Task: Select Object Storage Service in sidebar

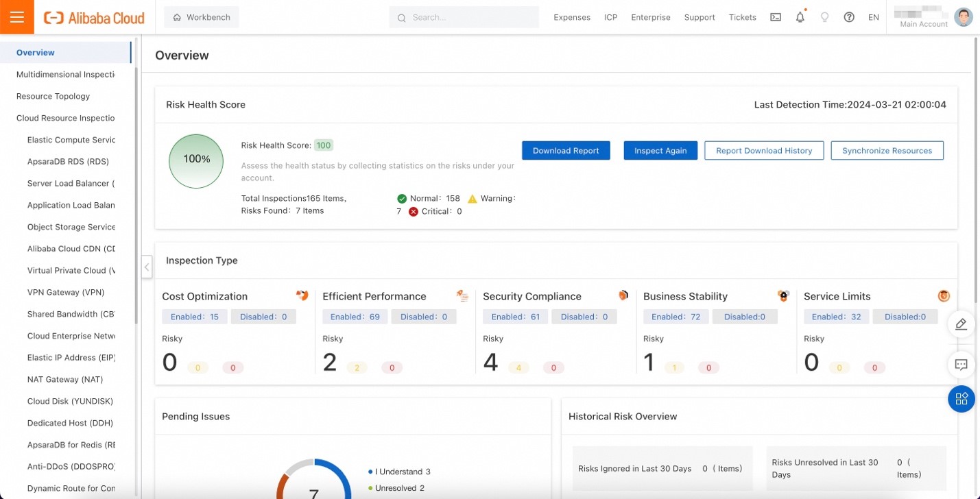Action: 71,227
